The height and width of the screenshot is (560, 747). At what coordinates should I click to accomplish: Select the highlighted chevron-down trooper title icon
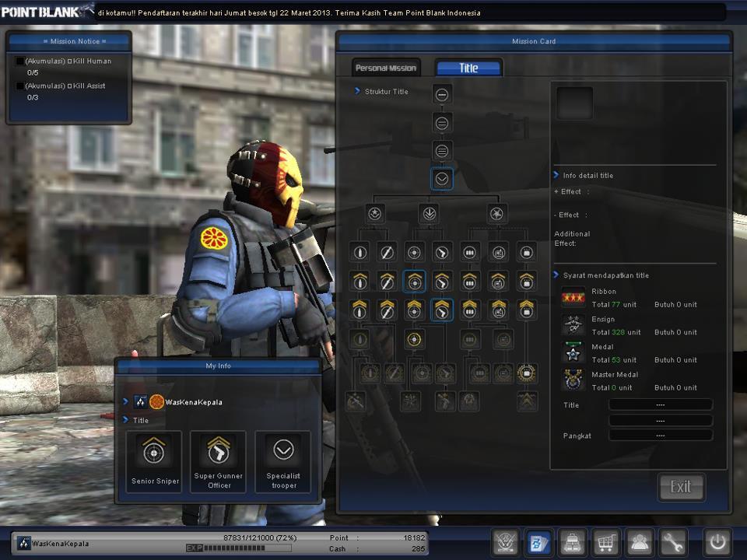click(x=442, y=179)
